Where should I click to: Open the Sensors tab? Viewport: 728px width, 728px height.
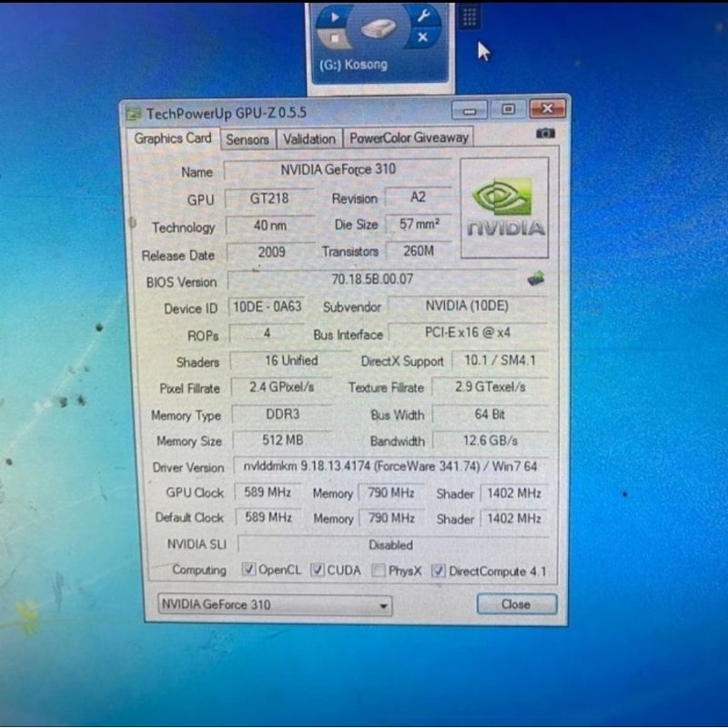[x=248, y=139]
